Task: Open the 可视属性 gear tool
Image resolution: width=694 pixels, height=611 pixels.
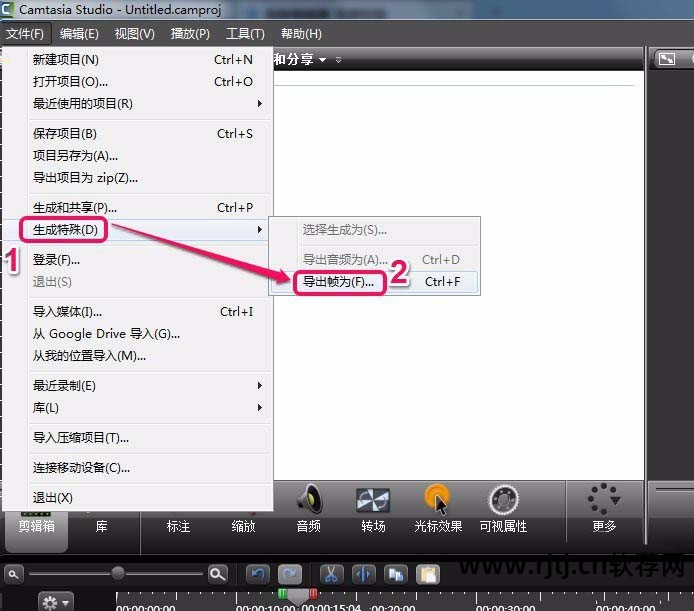Action: [x=503, y=509]
